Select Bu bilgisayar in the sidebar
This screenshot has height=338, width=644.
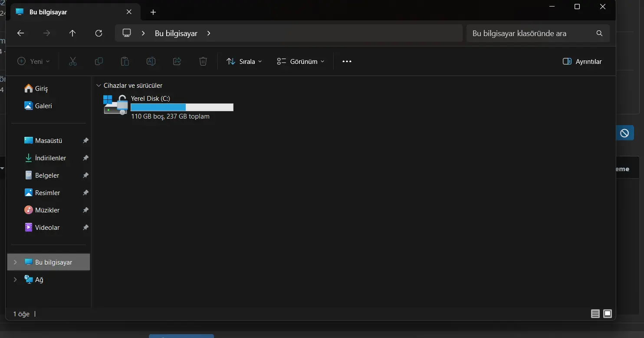click(49, 262)
